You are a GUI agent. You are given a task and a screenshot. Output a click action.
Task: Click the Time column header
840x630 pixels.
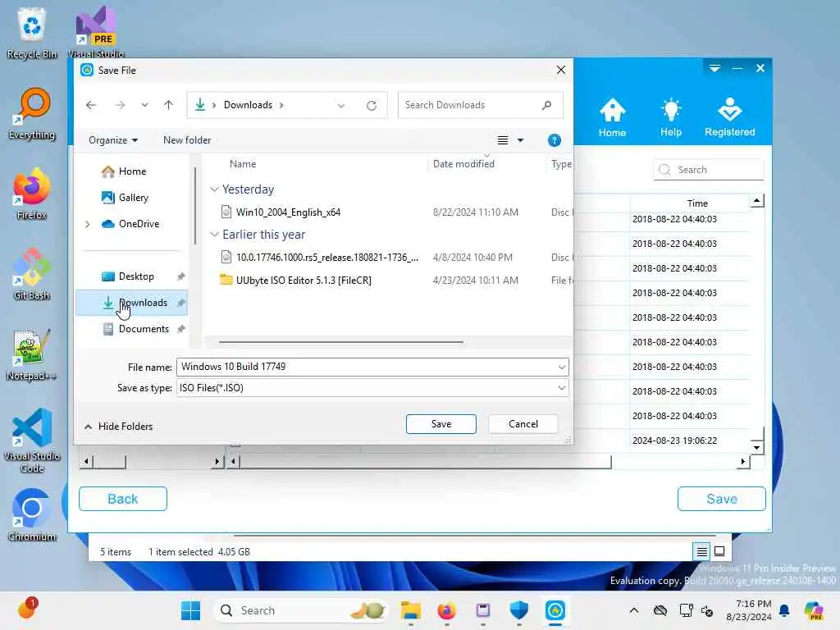click(x=697, y=203)
